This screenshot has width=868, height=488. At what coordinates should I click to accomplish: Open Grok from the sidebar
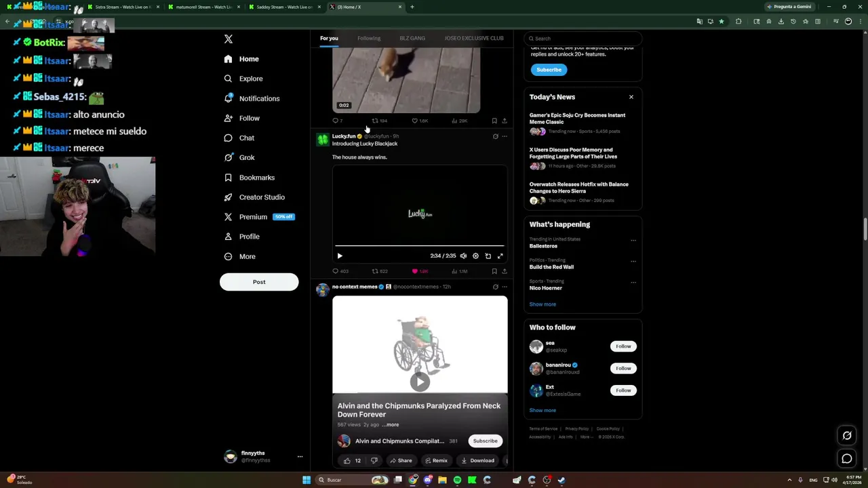point(239,157)
